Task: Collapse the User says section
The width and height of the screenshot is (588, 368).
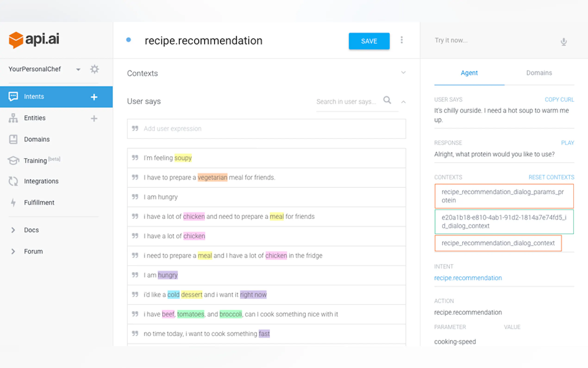Action: pyautogui.click(x=403, y=102)
